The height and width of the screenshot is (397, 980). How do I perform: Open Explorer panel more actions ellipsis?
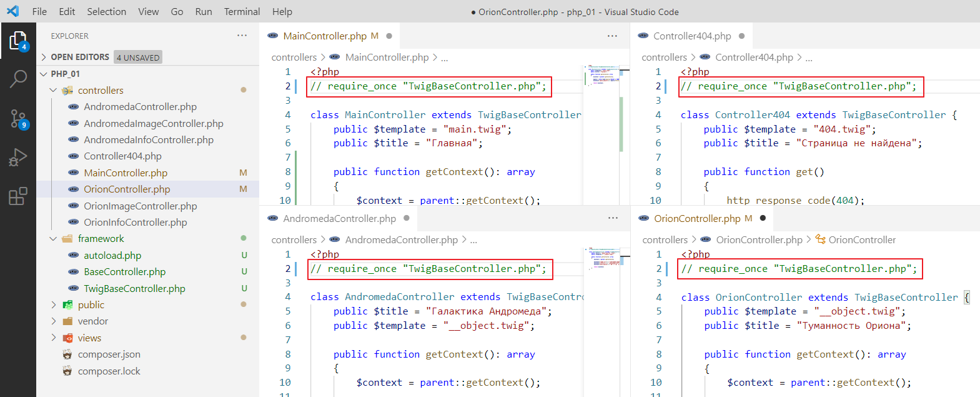pos(242,36)
